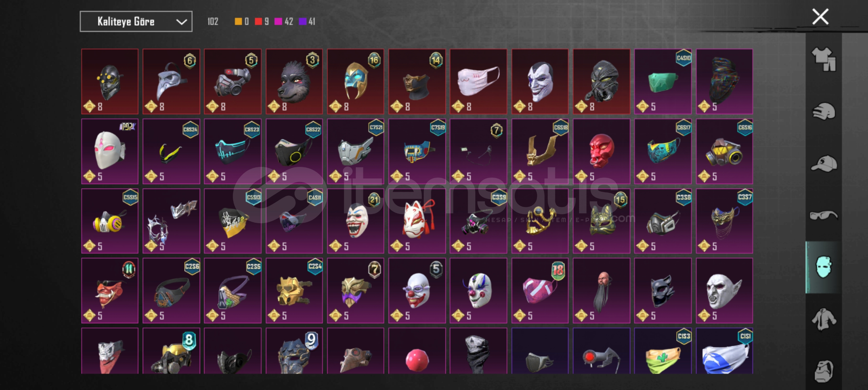Pick the black wolf head mask
Screen dimensions: 868x390
click(x=294, y=81)
